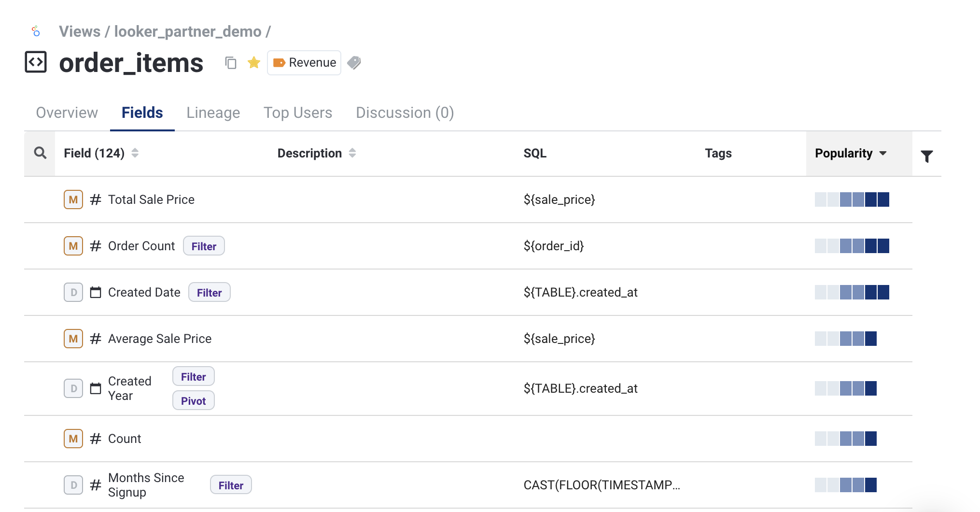Click the Looker logo icon in breadcrumb
Image resolution: width=980 pixels, height=512 pixels.
[x=36, y=32]
